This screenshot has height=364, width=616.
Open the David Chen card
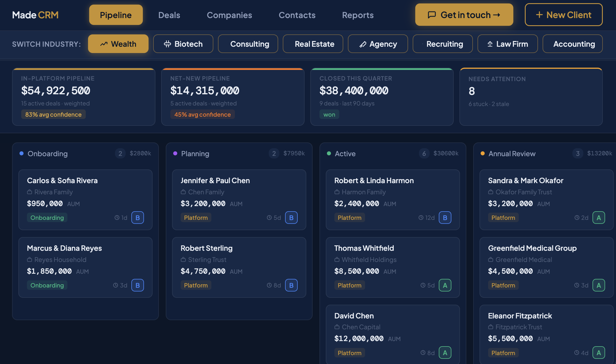click(393, 334)
